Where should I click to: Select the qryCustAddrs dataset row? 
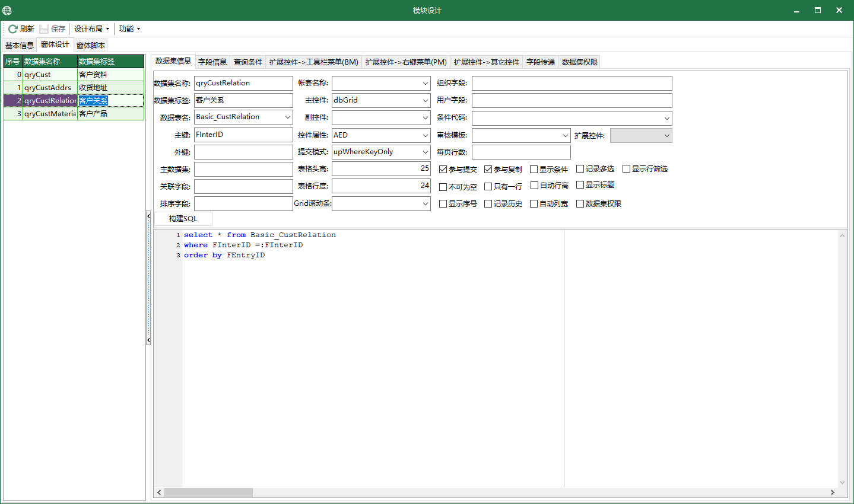point(74,88)
